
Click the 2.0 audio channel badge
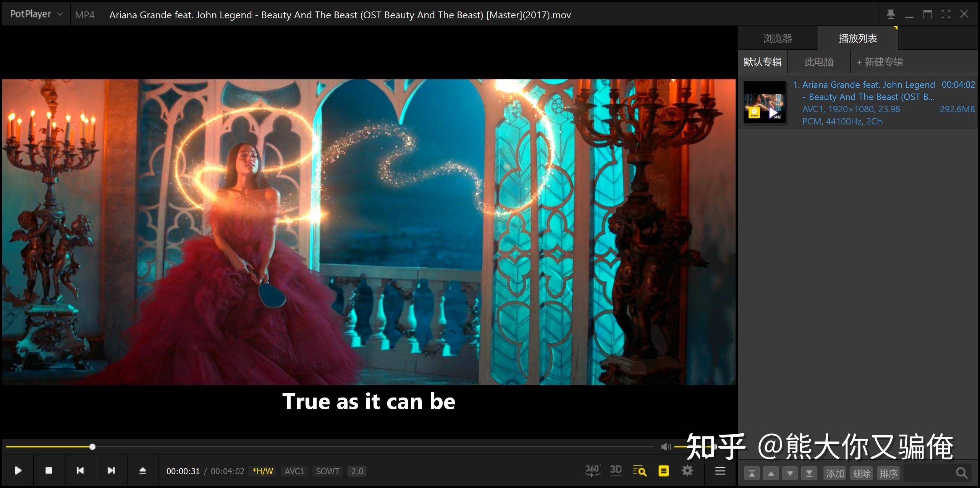pos(357,471)
